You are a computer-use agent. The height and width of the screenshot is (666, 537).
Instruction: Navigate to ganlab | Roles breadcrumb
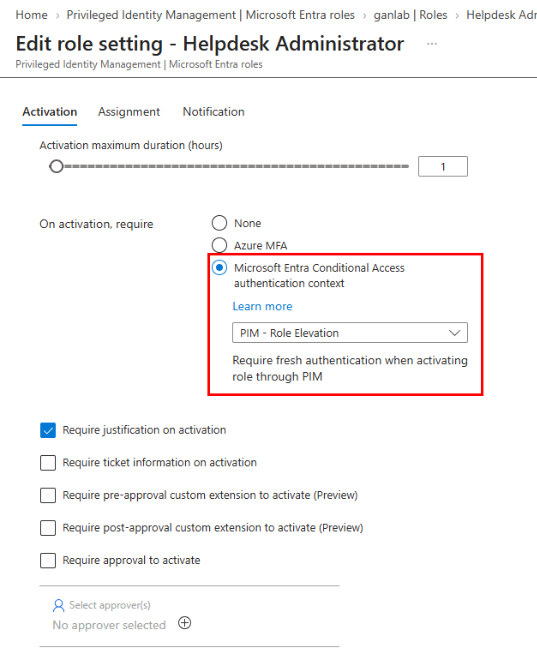coord(410,15)
